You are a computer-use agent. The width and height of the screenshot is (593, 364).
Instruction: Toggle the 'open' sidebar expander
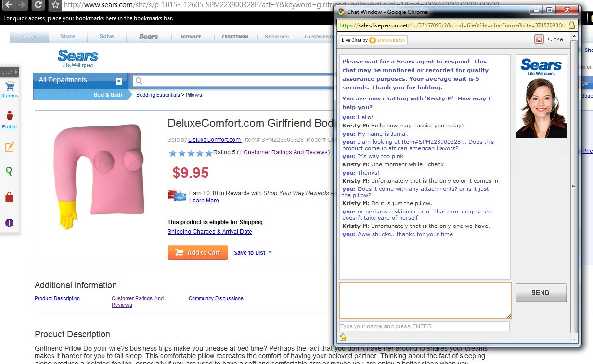click(x=10, y=72)
